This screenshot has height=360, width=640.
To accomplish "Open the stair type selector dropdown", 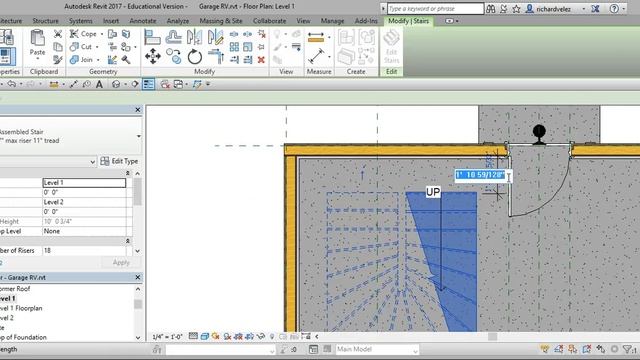I will [139, 136].
